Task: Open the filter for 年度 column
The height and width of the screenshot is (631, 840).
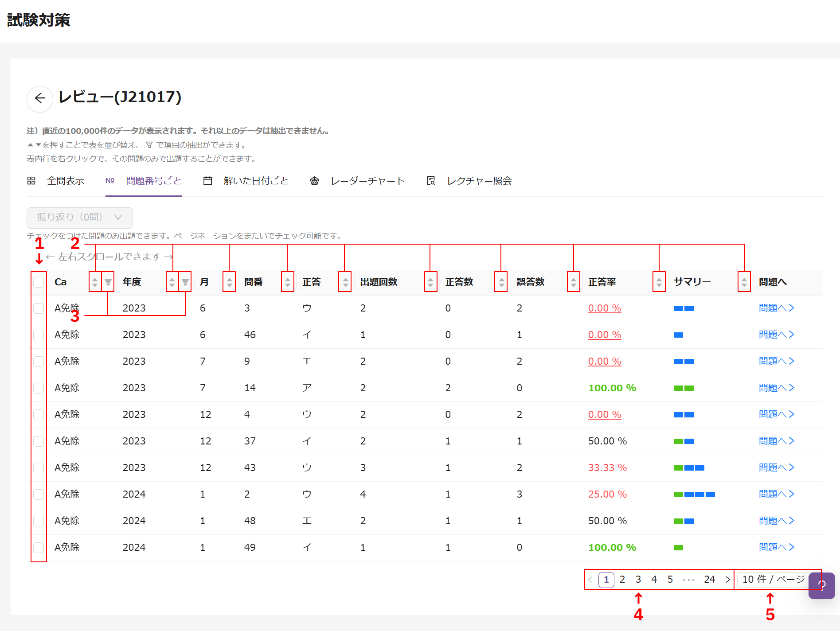Action: [185, 282]
